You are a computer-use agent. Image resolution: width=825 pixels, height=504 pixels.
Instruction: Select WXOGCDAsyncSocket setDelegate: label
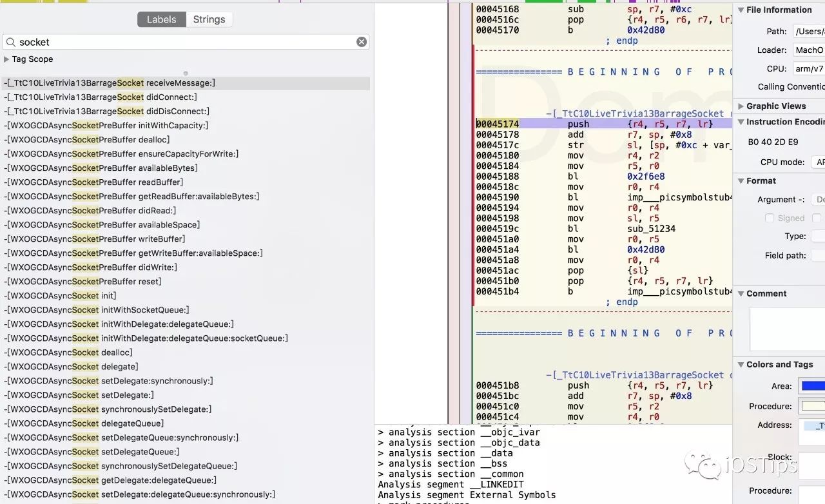[186, 395]
